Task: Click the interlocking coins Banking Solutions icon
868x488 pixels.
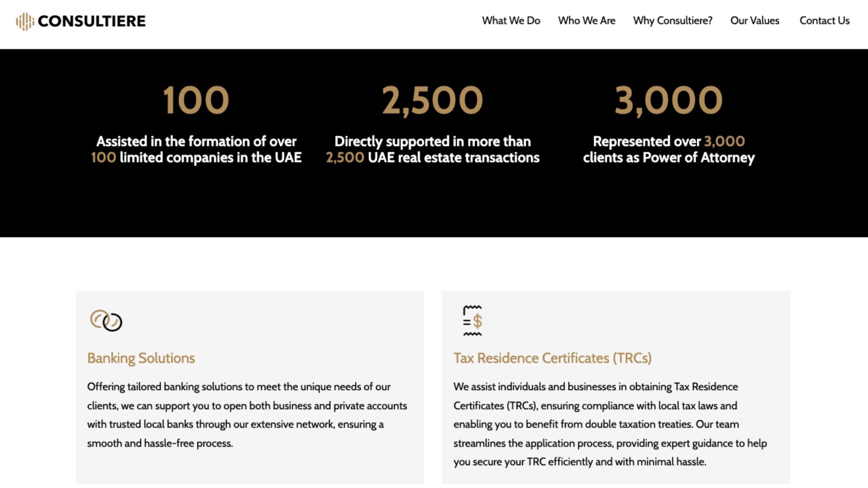Action: 106,320
